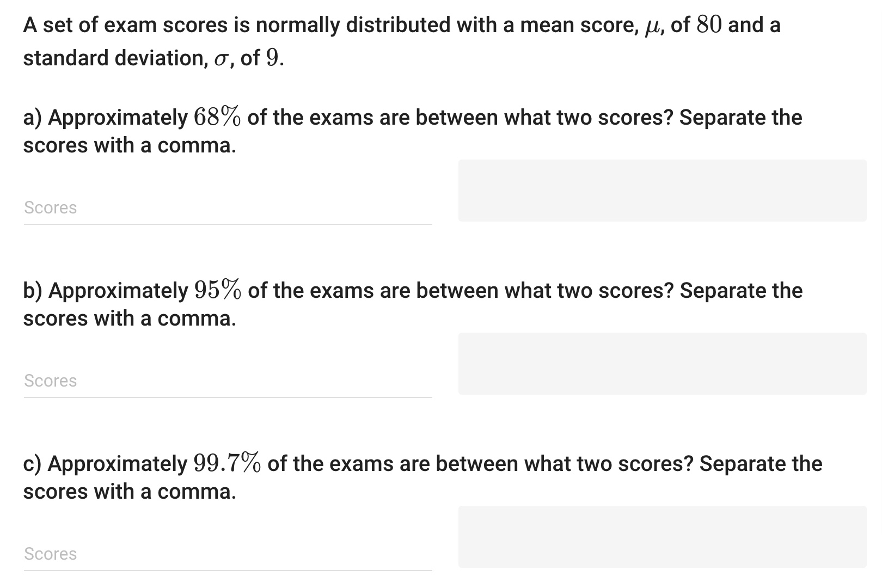Click the 95% value in question b
The height and width of the screenshot is (588, 882).
(217, 290)
